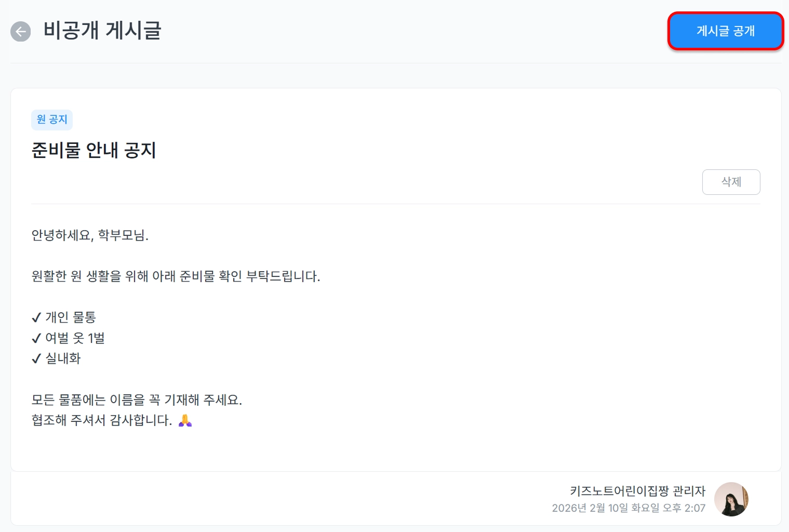Click the 실내화 list item text
The image size is (789, 532).
coord(63,358)
